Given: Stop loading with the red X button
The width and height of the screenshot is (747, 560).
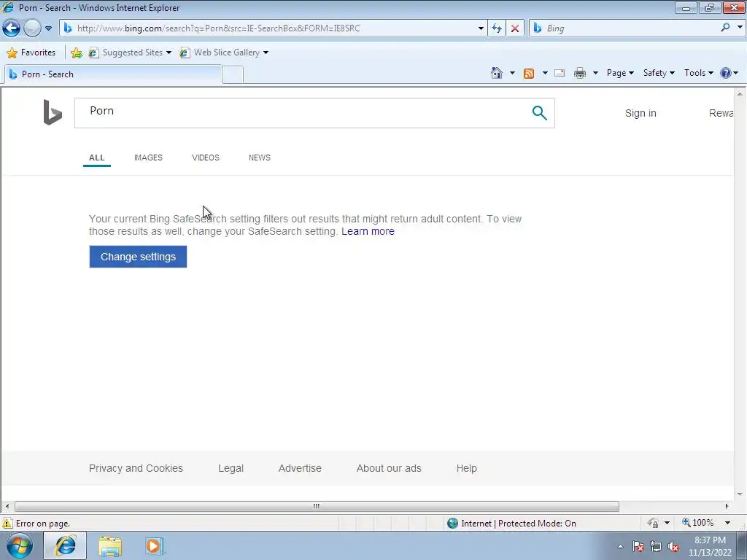Looking at the screenshot, I should [x=515, y=28].
